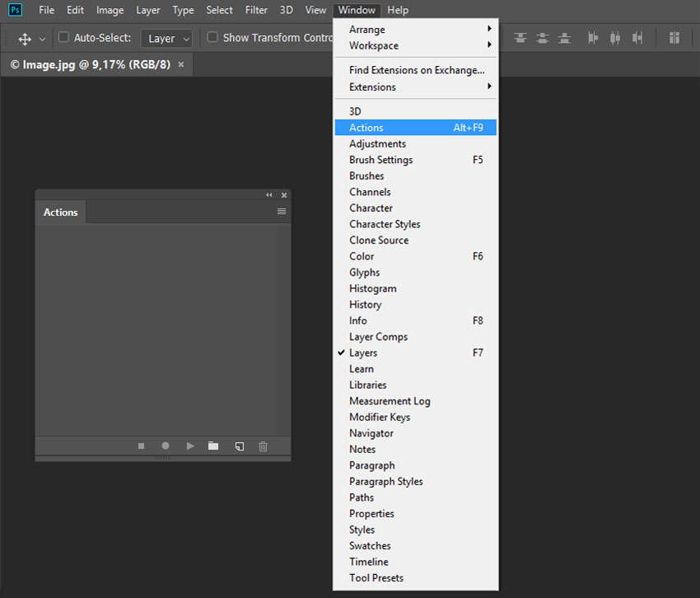This screenshot has width=700, height=598.
Task: Close the open Window menu
Action: click(x=357, y=10)
